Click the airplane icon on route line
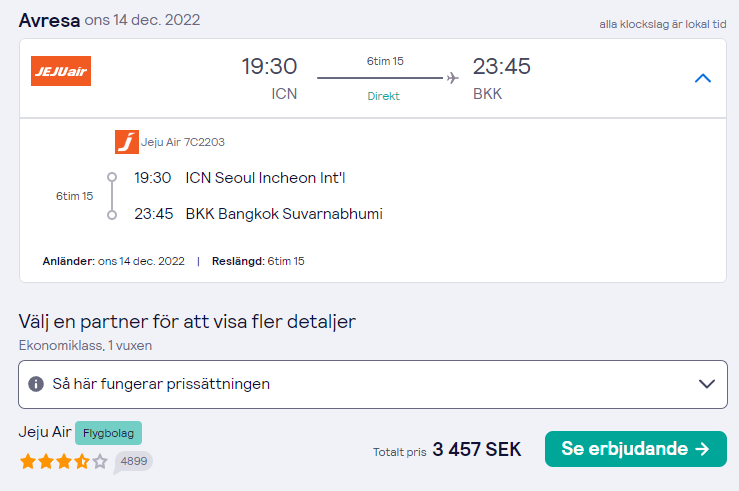Image resolution: width=739 pixels, height=491 pixels. coord(451,77)
